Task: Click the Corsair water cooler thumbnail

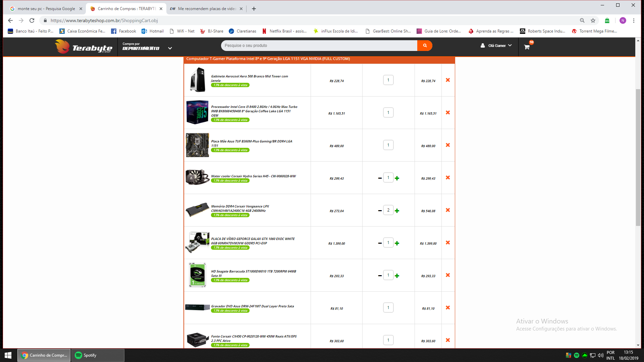Action: tap(197, 177)
